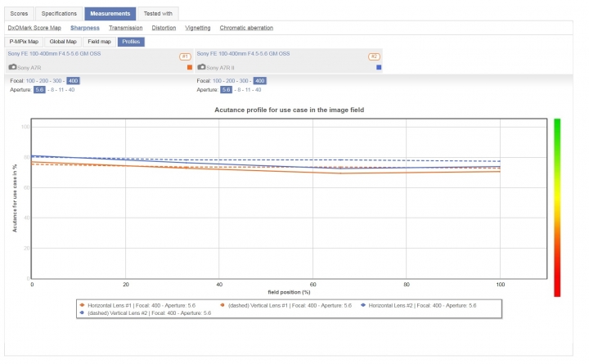Click the orange swatch for lens #1
Viewport: 589px width, 364px height.
point(190,67)
